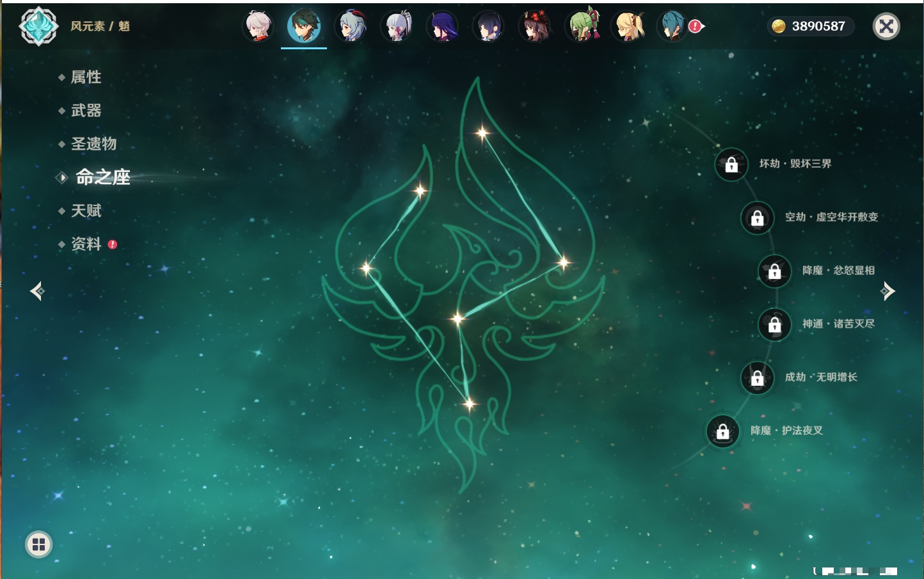
Task: Go to previous character with left arrow
Action: (37, 291)
